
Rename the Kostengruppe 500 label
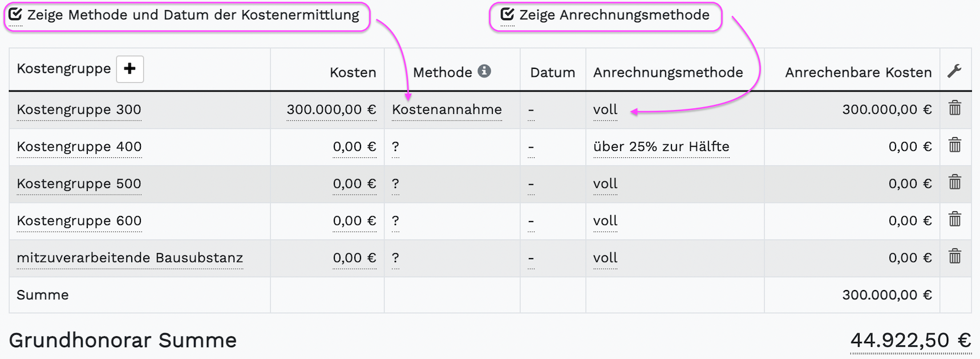tap(79, 183)
